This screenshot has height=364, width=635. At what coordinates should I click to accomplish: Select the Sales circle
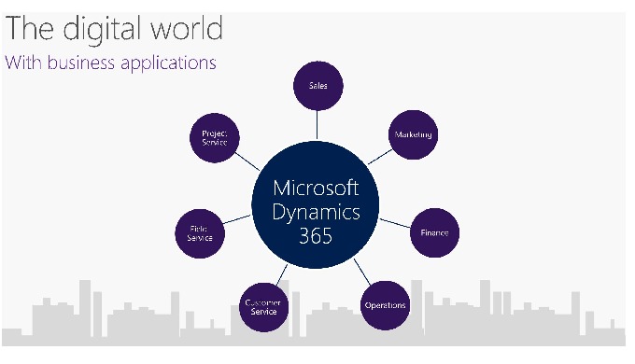point(317,86)
